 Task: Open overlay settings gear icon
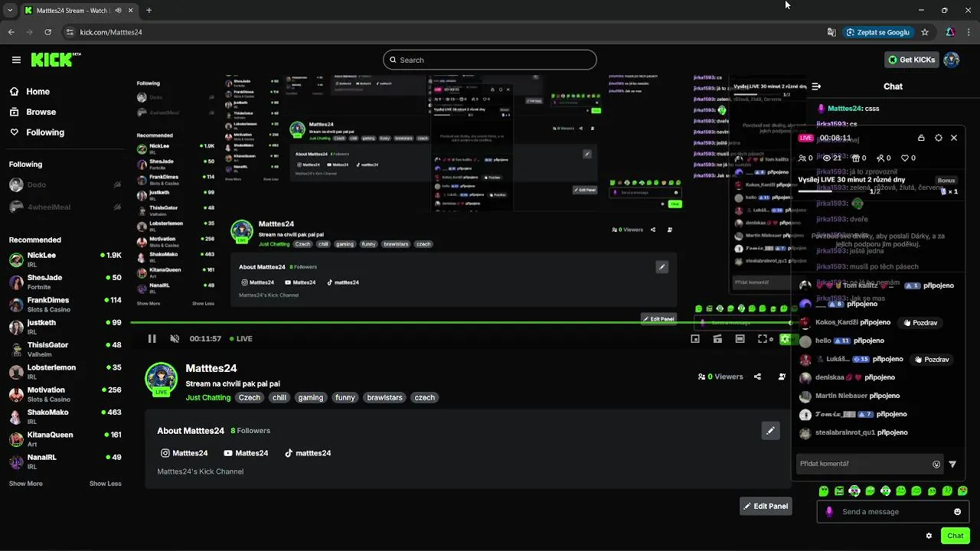(939, 138)
